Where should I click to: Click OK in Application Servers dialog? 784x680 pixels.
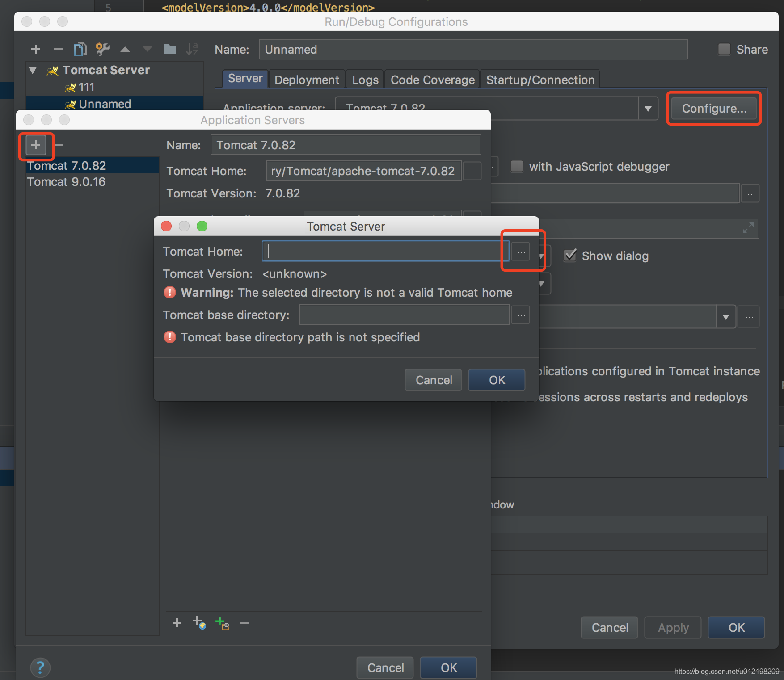449,668
